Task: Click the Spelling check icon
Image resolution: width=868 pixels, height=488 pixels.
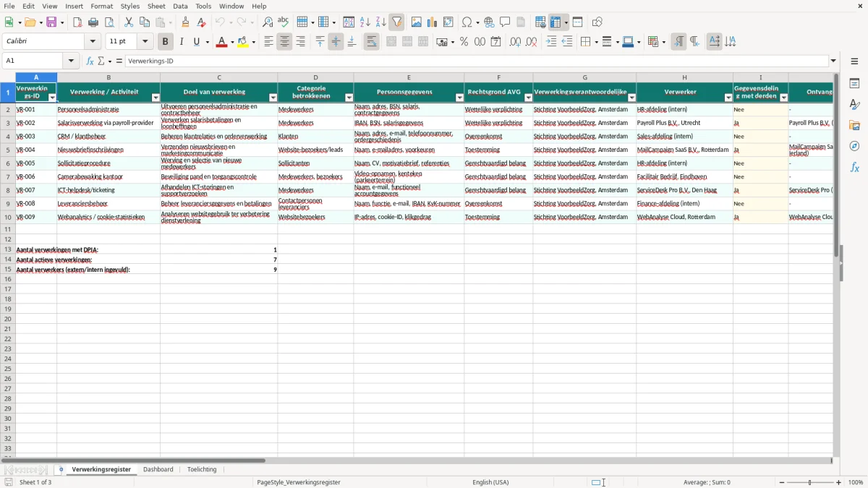Action: click(x=284, y=22)
